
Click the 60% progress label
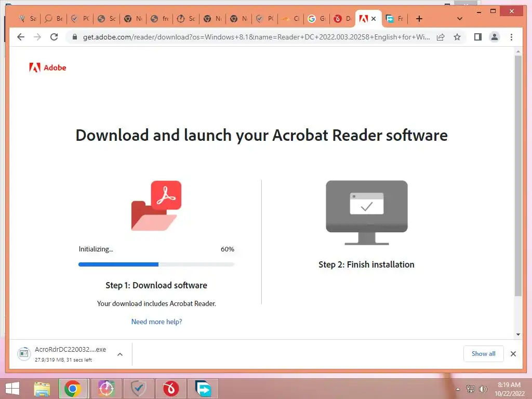[x=228, y=249]
